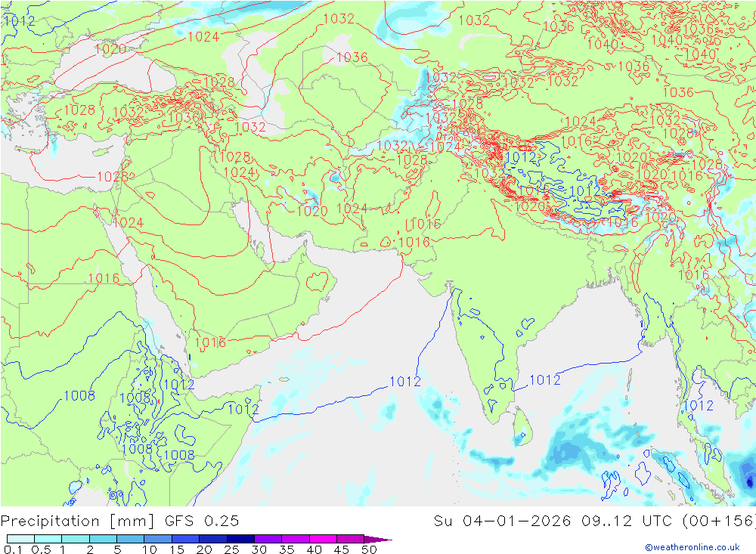The width and height of the screenshot is (756, 554).
Task: Click the 'Su 04-01-2026 09..12 UTC (00+156)' date text
Action: pos(594,521)
